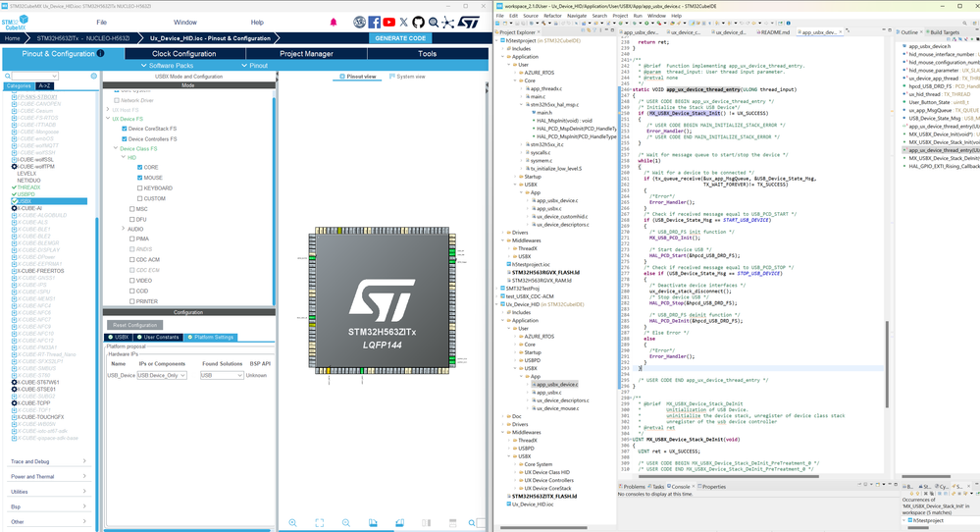Open the User Constants configuration tab
Image resolution: width=980 pixels, height=532 pixels.
click(158, 337)
